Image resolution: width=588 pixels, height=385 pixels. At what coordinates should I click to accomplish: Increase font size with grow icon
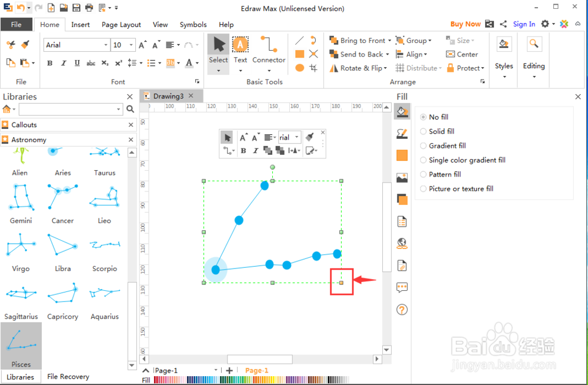click(142, 45)
